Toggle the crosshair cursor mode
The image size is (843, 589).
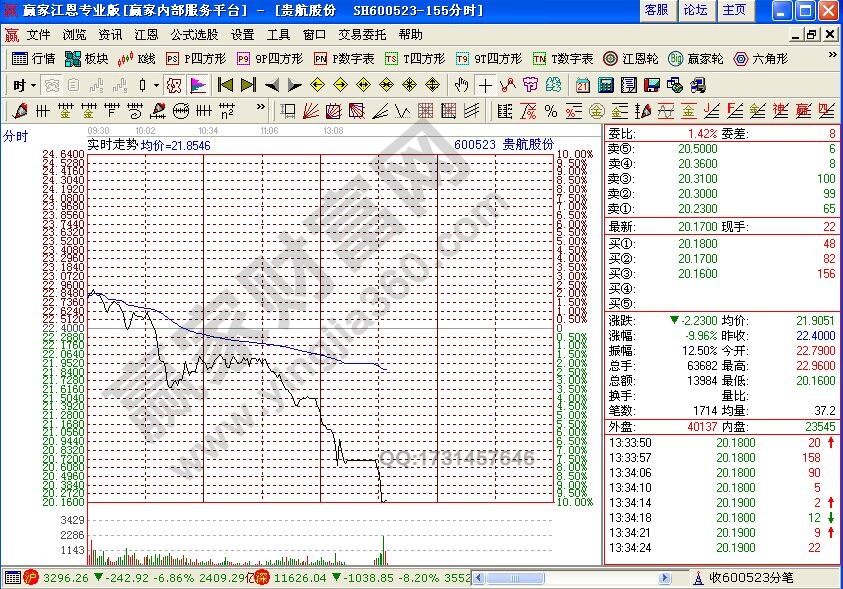tap(485, 85)
